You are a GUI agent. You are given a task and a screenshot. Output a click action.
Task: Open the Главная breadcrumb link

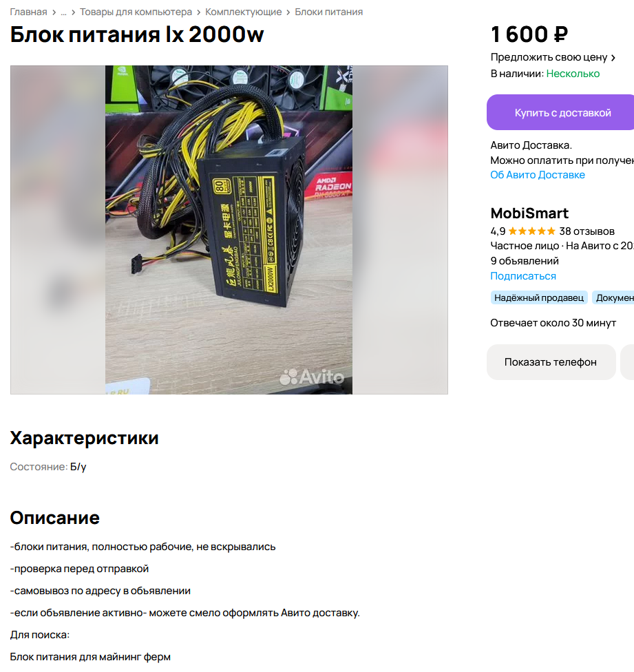coord(28,12)
